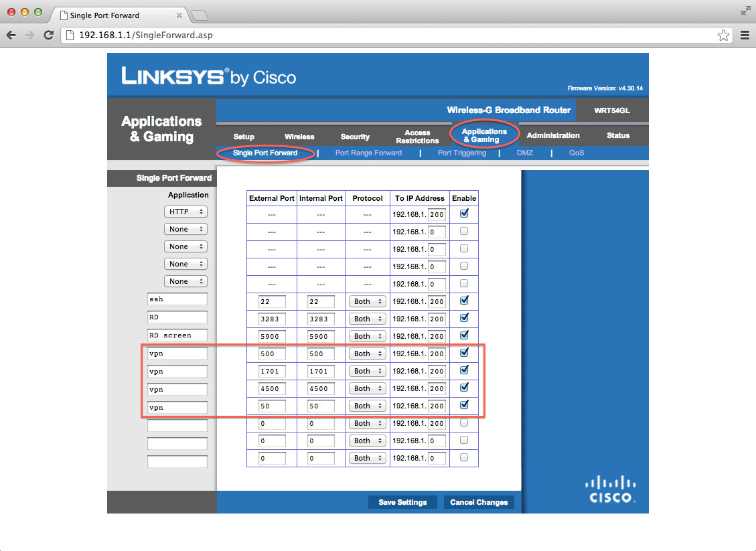This screenshot has height=551, width=756.
Task: Uncheck Enable for the vpn port 4500 row
Action: point(464,388)
